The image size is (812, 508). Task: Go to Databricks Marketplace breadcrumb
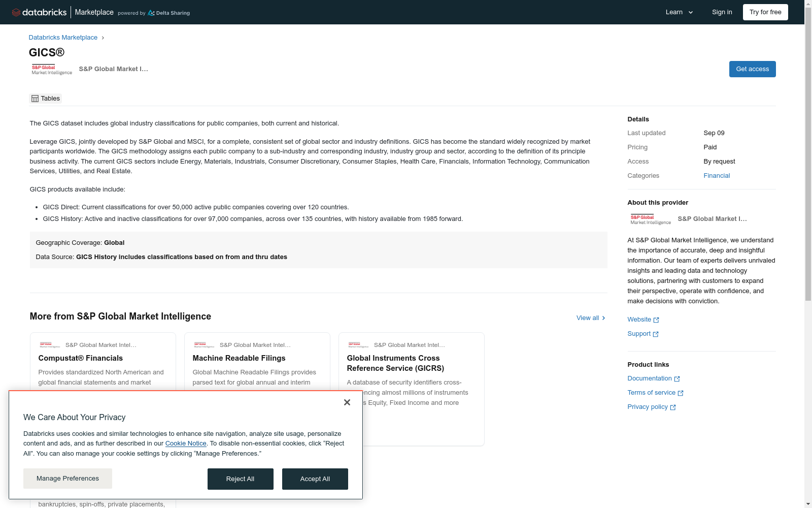(63, 38)
